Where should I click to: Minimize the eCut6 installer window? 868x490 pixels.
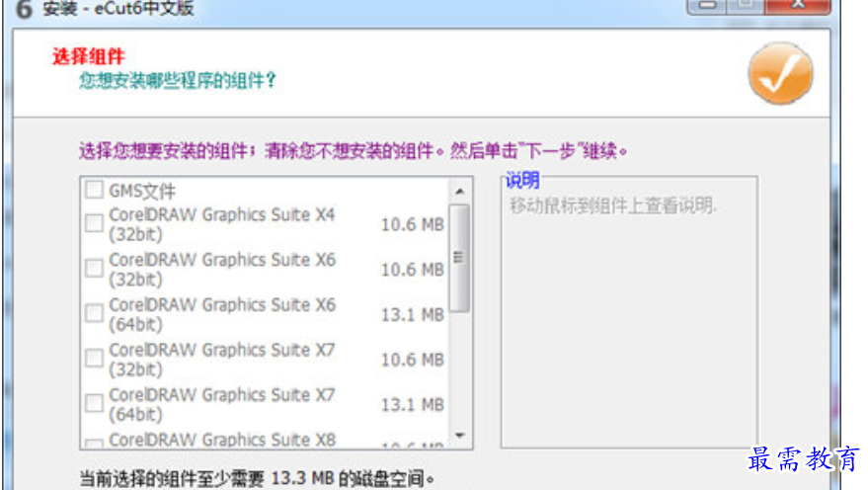click(706, 6)
